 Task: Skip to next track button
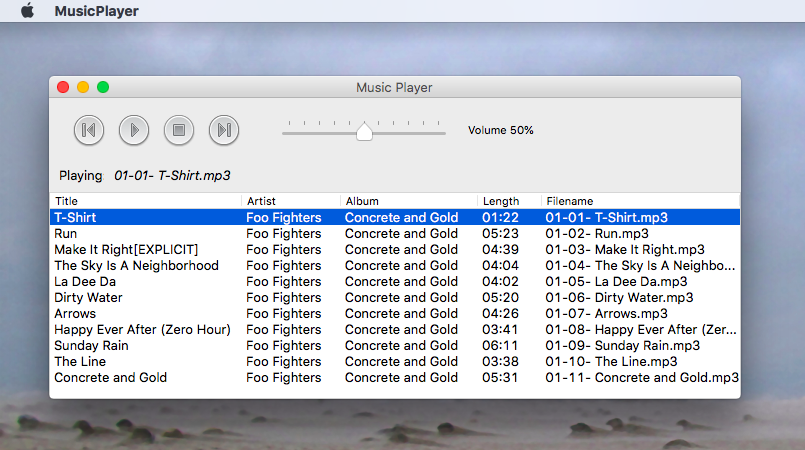[224, 130]
